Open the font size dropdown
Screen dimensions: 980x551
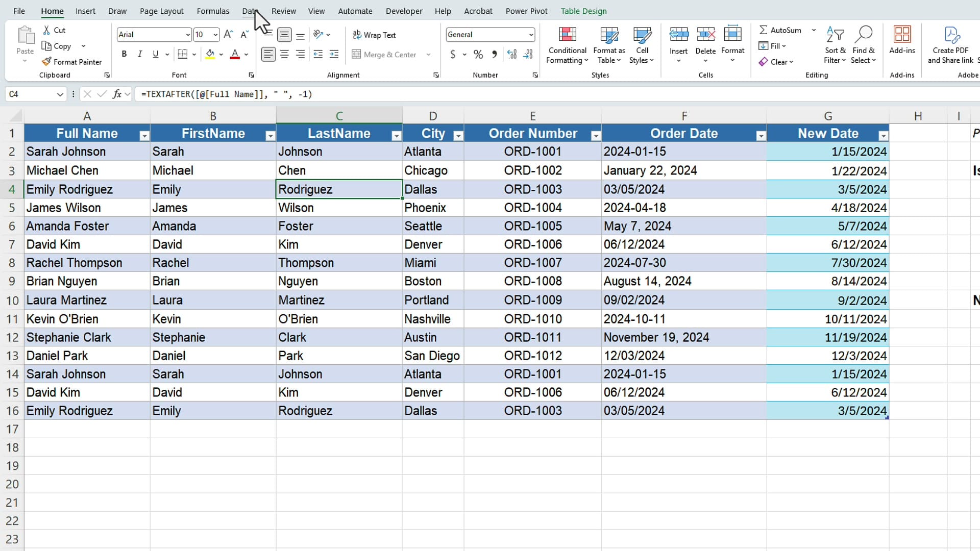point(215,35)
